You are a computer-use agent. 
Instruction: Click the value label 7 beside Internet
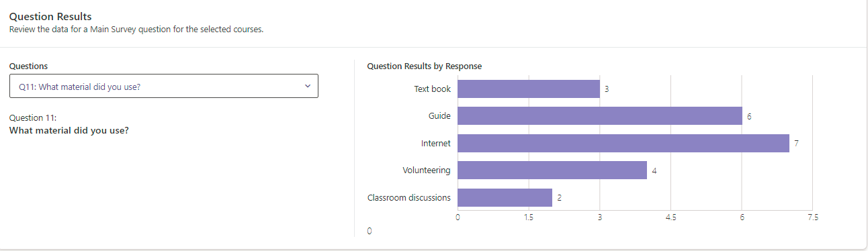tap(796, 144)
